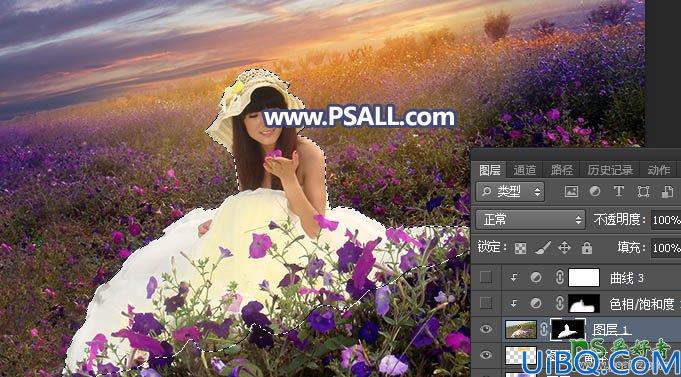681x377 pixels.
Task: Click mask link icon on 图层 1
Action: pyautogui.click(x=544, y=329)
